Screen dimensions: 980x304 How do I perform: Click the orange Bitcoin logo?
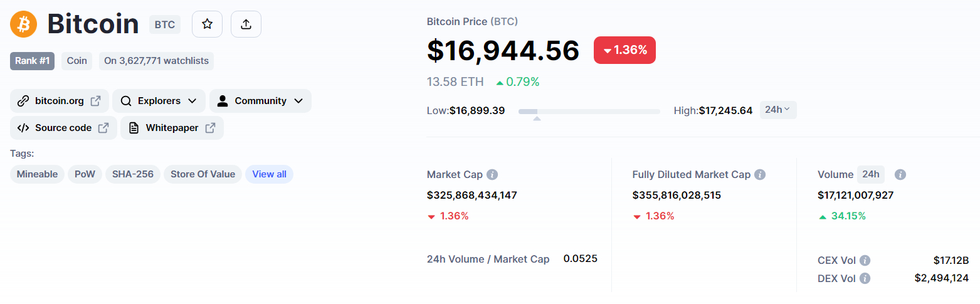[x=24, y=24]
